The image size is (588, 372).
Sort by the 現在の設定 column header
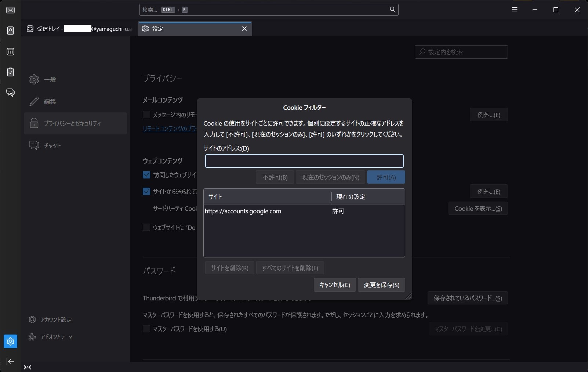368,197
